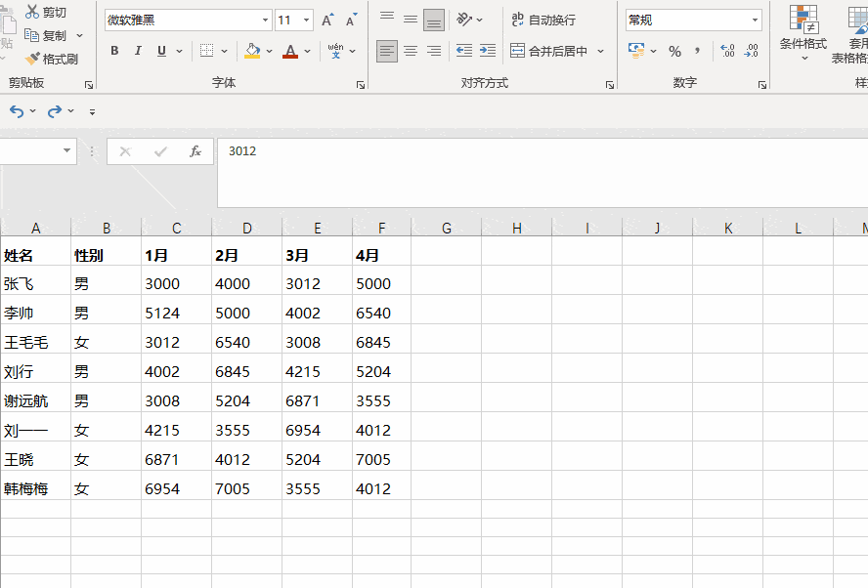This screenshot has height=588, width=868.
Task: Click the increase indent icon
Action: tap(487, 51)
